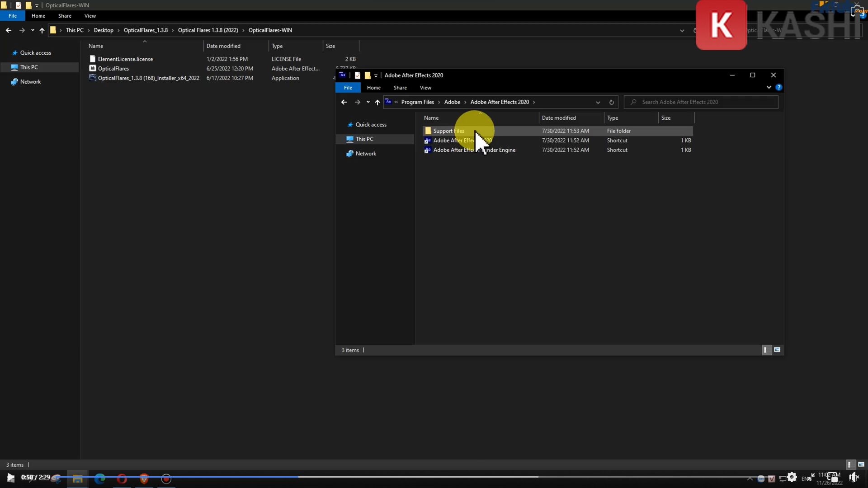Select Network in the navigation pane
868x488 pixels.
[x=365, y=154]
